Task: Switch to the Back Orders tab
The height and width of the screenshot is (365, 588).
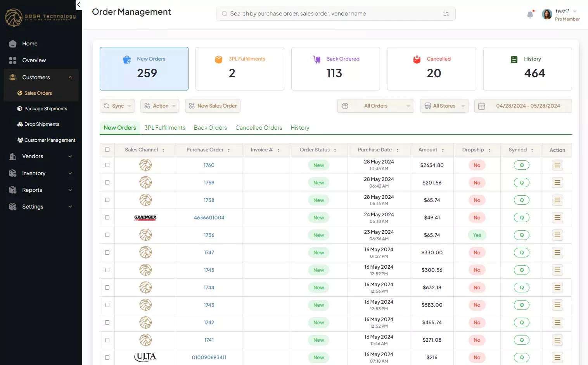Action: 210,128
